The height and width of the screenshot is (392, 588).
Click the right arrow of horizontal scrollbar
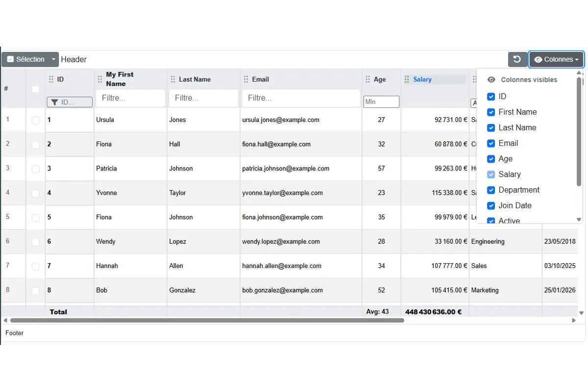574,320
